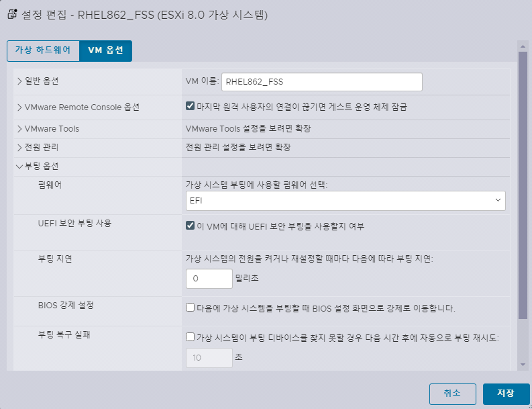Expand the VMware Tools section
532x409 pixels.
tap(19, 129)
